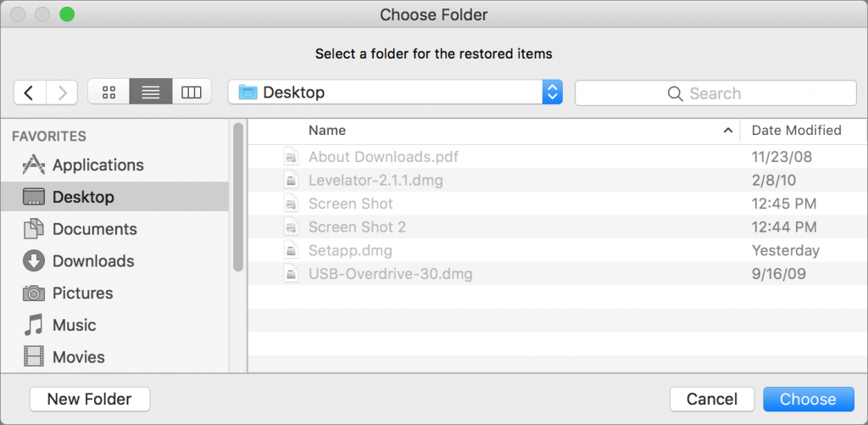Image resolution: width=868 pixels, height=425 pixels.
Task: Click the green zoom window button
Action: click(x=67, y=14)
